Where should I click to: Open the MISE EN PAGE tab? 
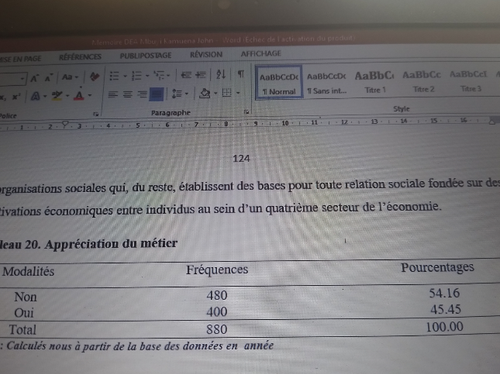coord(21,59)
